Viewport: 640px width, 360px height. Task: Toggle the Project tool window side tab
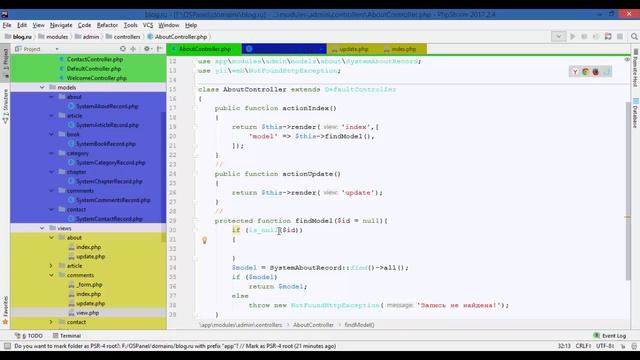click(5, 63)
